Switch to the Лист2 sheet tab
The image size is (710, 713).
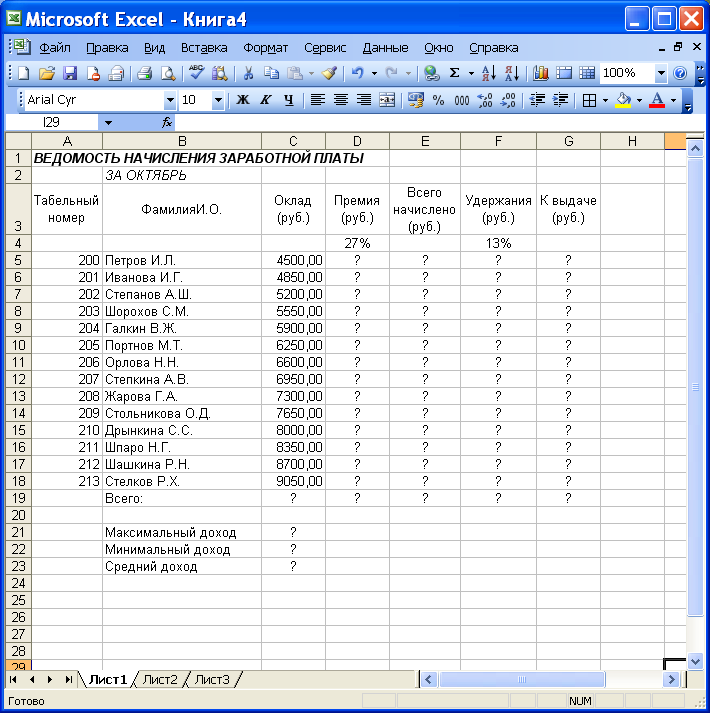point(160,679)
